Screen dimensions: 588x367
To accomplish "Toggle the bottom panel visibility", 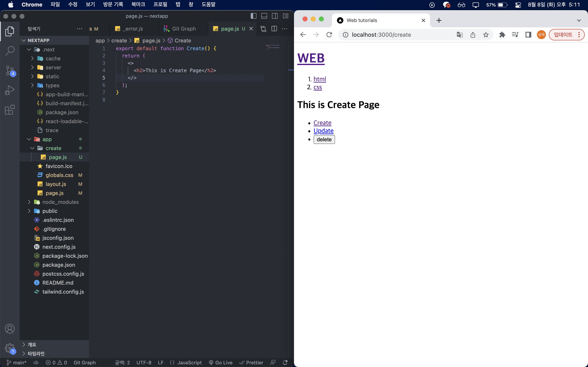I will coord(264,16).
